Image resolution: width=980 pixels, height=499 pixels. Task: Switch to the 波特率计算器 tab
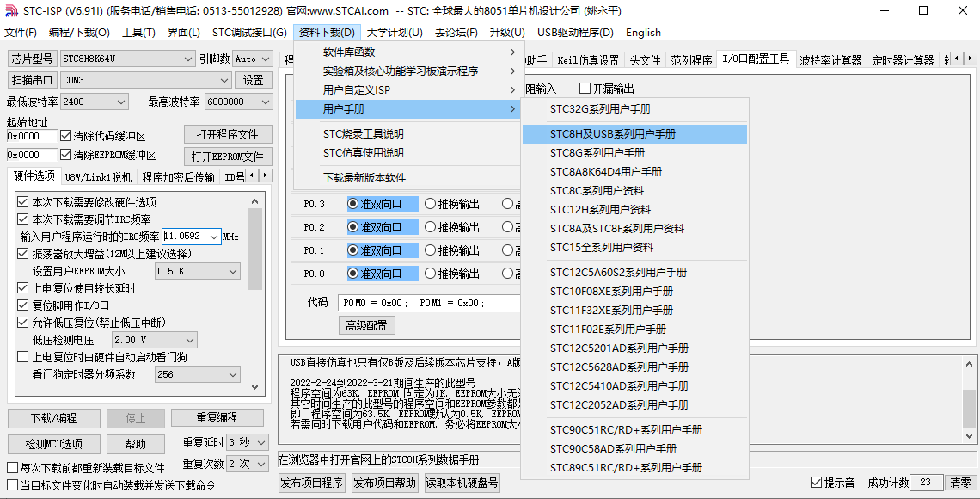click(830, 60)
